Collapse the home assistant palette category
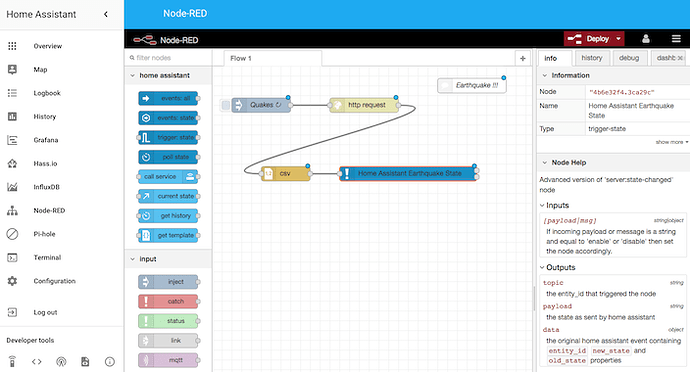This screenshot has width=690, height=372. click(132, 75)
